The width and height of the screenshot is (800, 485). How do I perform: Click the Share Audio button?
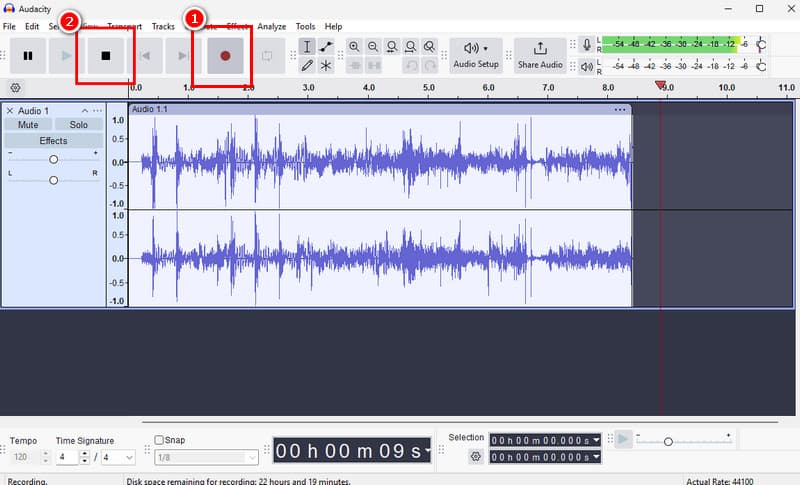[x=540, y=55]
